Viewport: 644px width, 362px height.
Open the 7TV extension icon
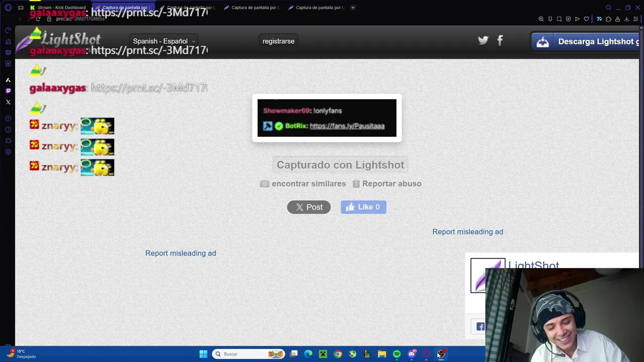(x=599, y=19)
